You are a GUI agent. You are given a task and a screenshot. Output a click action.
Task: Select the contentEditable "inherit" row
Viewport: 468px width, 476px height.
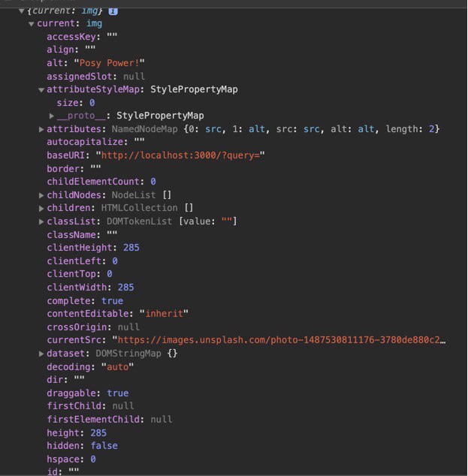(117, 314)
